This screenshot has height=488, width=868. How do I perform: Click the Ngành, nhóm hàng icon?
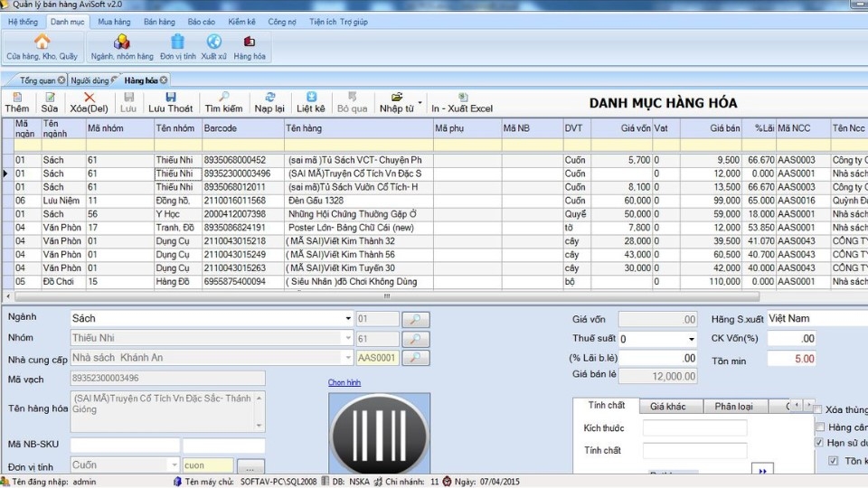(x=121, y=42)
